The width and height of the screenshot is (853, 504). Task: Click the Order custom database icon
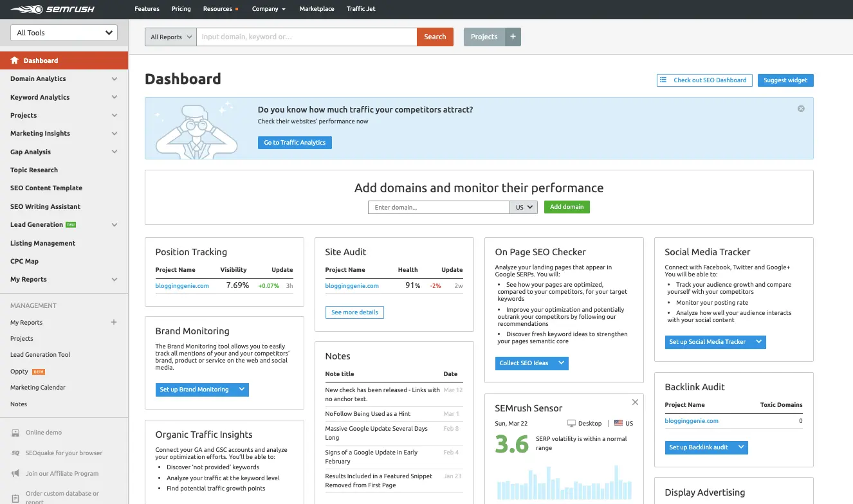point(15,498)
